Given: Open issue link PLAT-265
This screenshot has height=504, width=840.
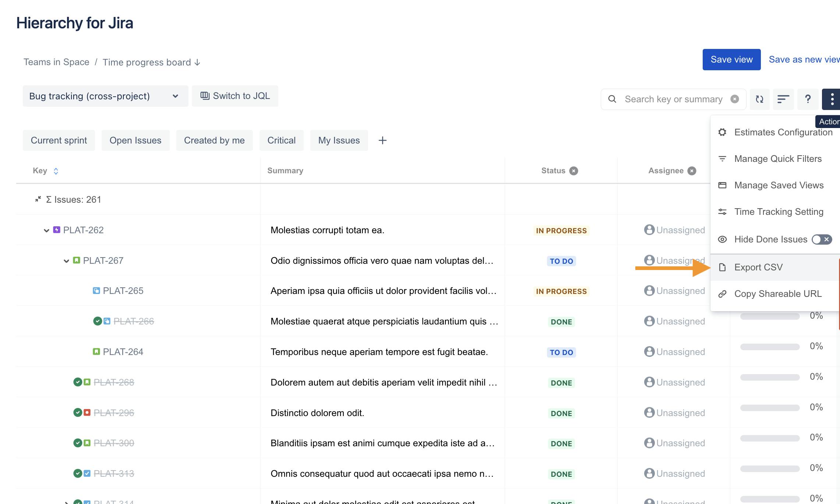Looking at the screenshot, I should (123, 291).
